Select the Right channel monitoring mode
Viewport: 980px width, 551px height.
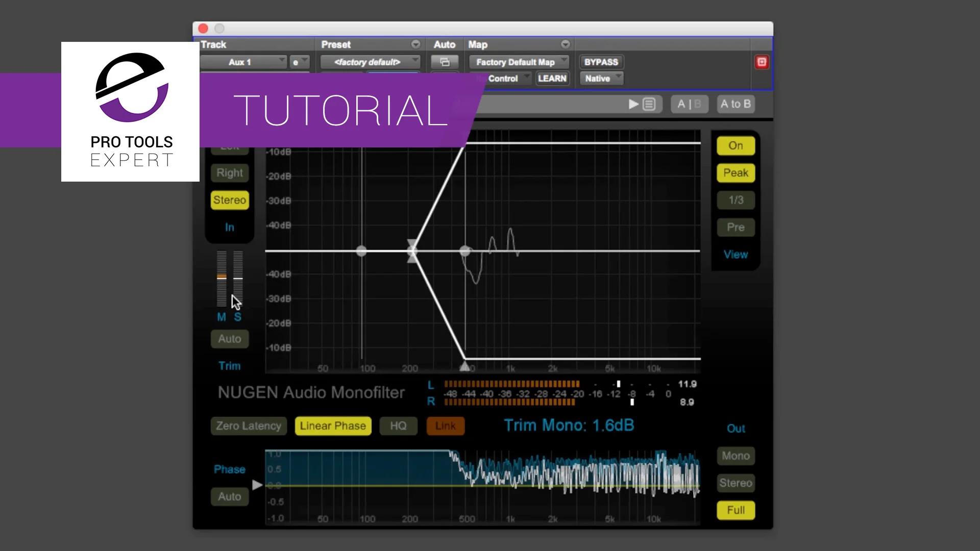point(229,172)
